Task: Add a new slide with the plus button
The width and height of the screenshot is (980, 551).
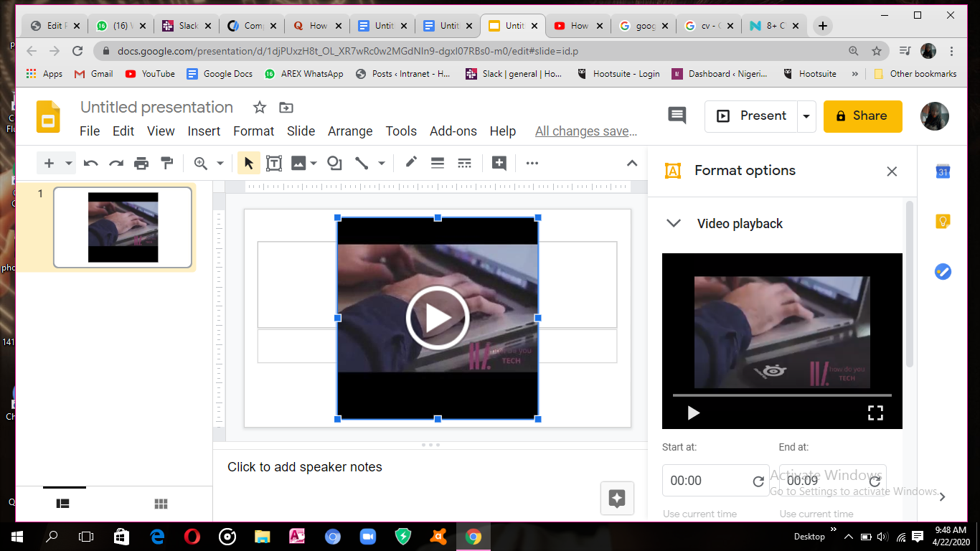Action: point(49,164)
